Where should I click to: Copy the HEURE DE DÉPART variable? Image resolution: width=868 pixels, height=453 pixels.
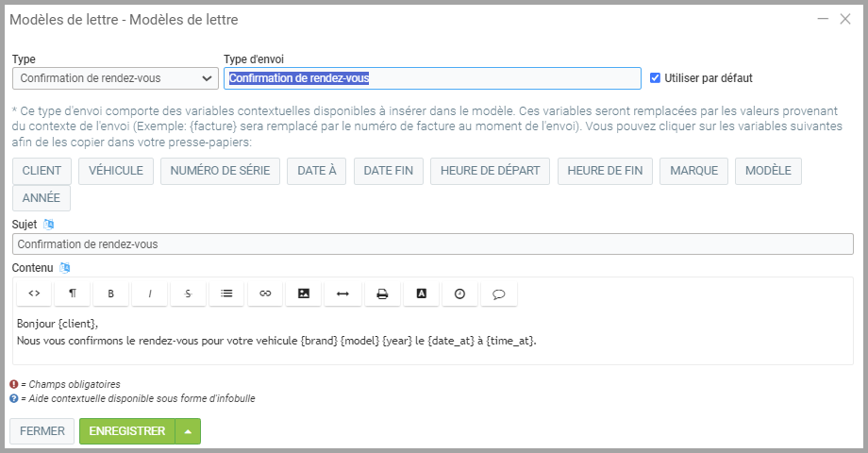(x=490, y=171)
